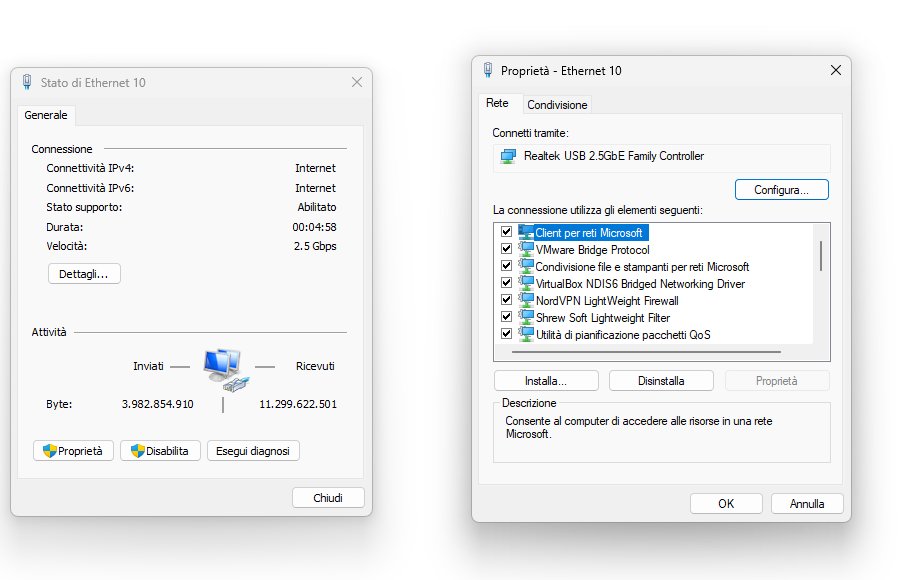Uncheck Client per reti Microsoft checkbox
Screen dimensions: 919x580
click(506, 232)
